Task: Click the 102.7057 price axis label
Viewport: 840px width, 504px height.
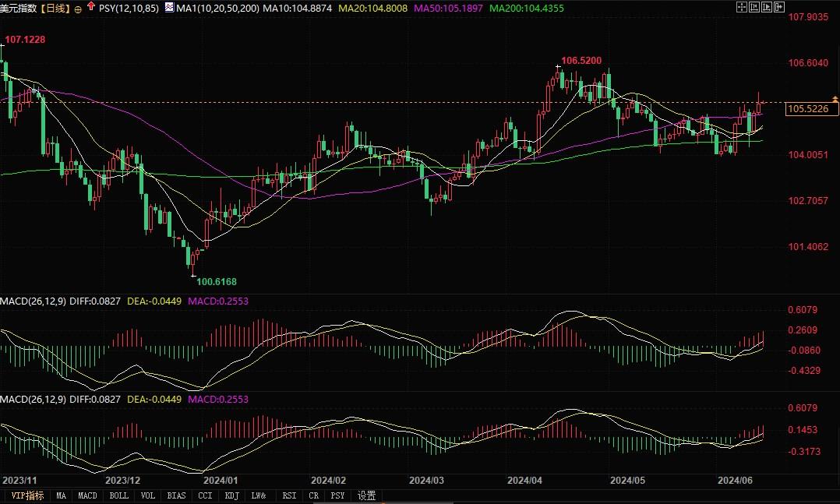Action: coord(808,201)
